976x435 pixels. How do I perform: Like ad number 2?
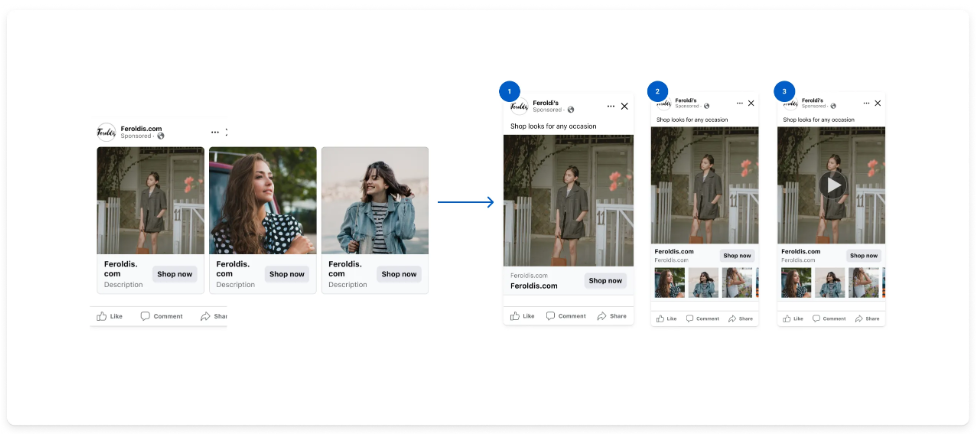pyautogui.click(x=666, y=319)
